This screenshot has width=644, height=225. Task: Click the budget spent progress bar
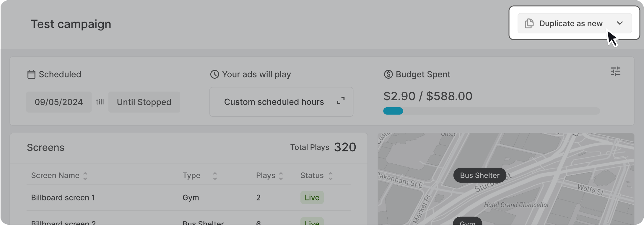pos(491,111)
